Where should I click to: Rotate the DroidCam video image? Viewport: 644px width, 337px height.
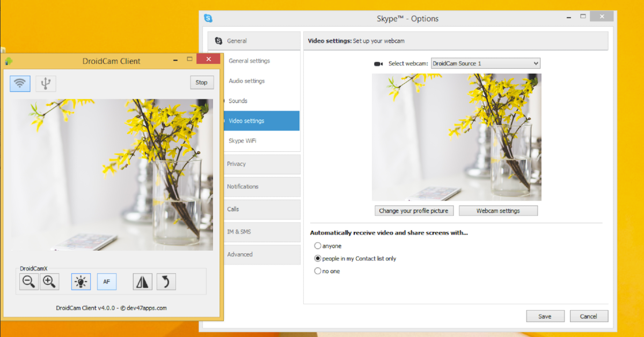coord(166,282)
